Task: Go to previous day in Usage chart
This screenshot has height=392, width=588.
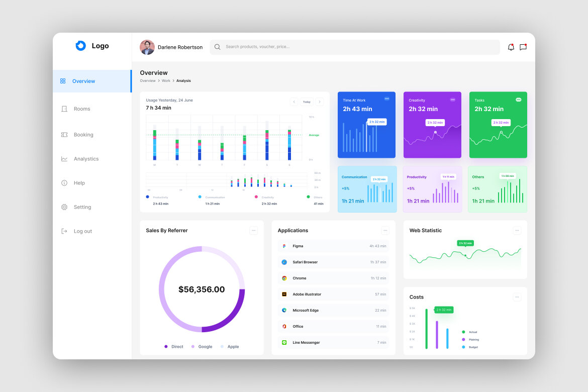Action: (294, 102)
